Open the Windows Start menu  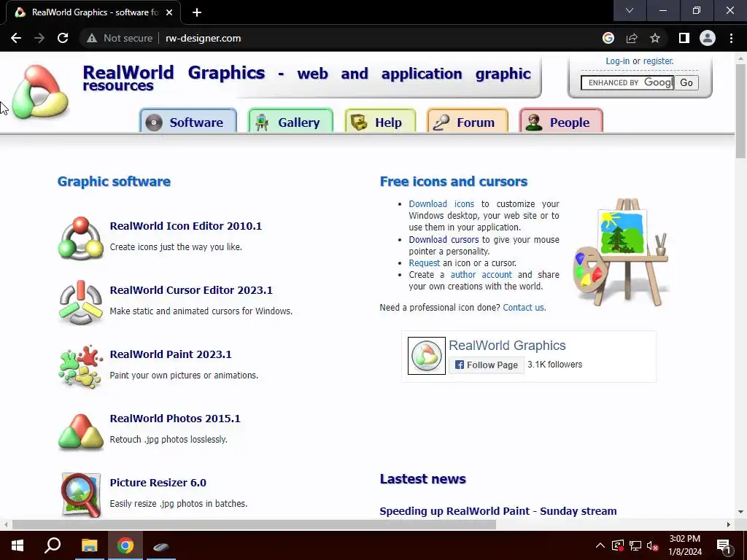pos(18,545)
